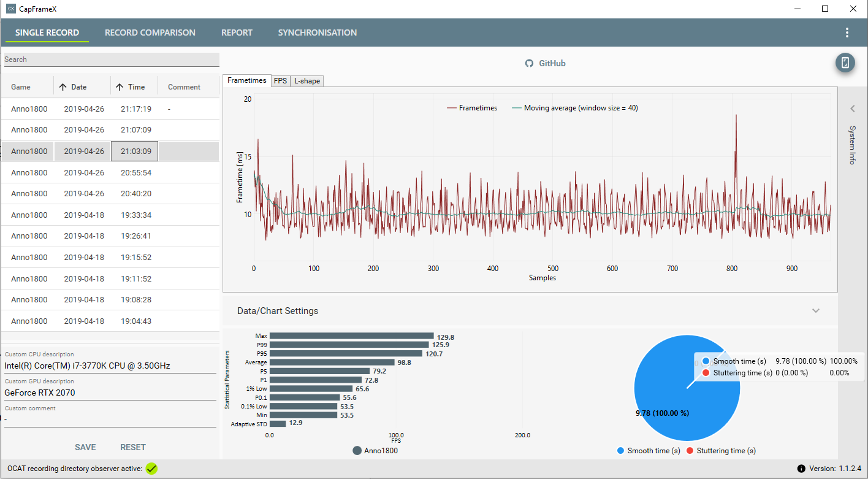Click the CapFrameX app icon in title bar
The image size is (868, 479).
(10, 9)
